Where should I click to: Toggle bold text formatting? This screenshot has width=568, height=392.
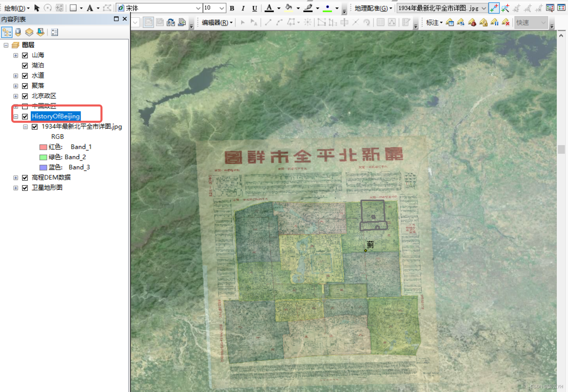click(232, 8)
